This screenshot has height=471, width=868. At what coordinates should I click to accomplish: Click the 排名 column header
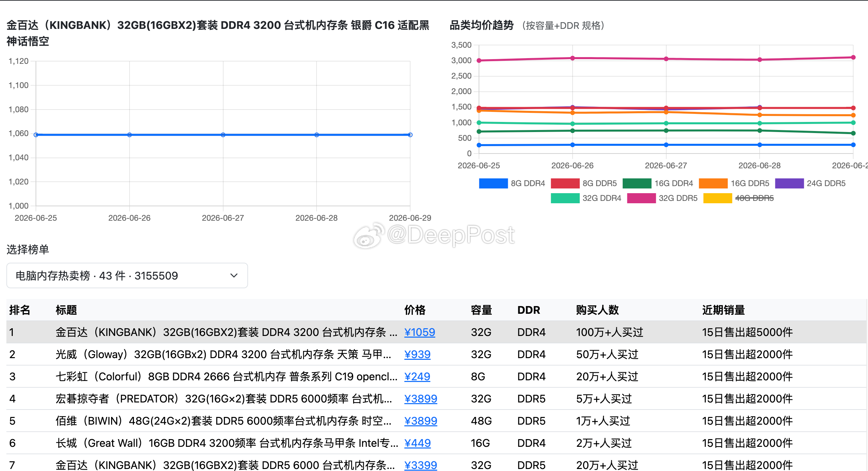pos(19,310)
